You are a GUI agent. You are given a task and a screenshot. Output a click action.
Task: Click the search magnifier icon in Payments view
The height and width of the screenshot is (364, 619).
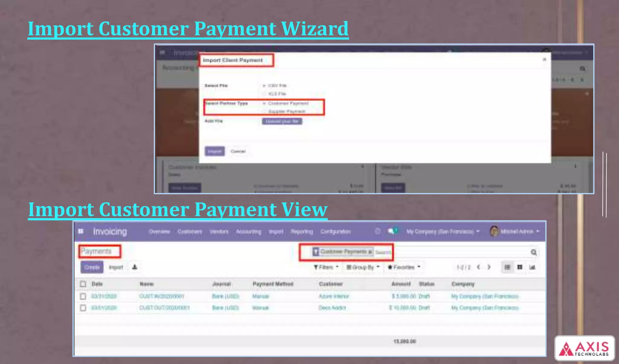534,252
